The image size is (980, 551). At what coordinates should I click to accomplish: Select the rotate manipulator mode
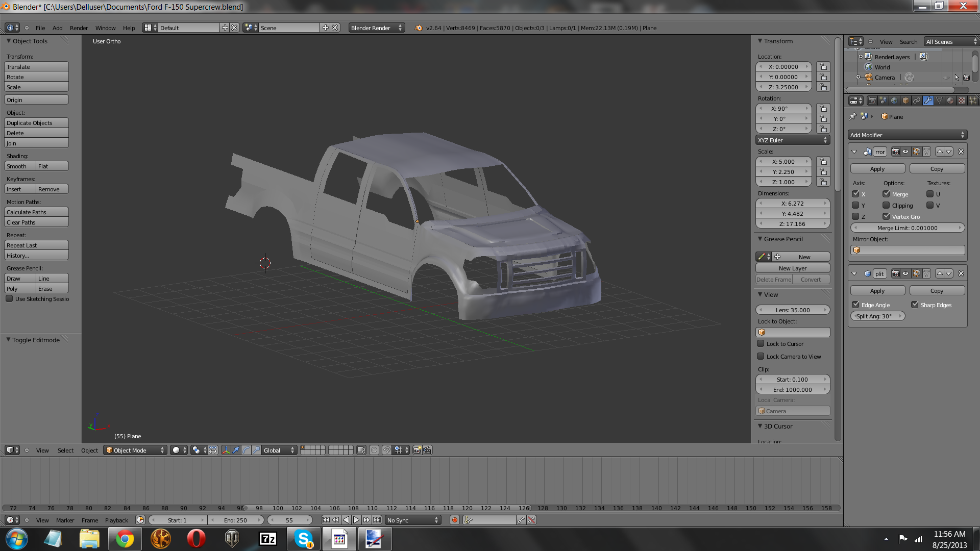coord(246,450)
